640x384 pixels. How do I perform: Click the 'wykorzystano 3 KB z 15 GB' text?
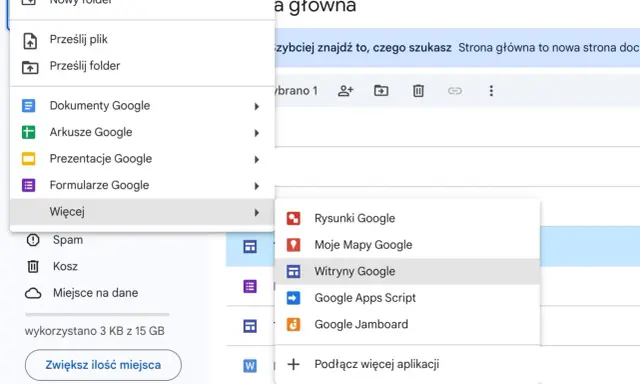tap(95, 331)
